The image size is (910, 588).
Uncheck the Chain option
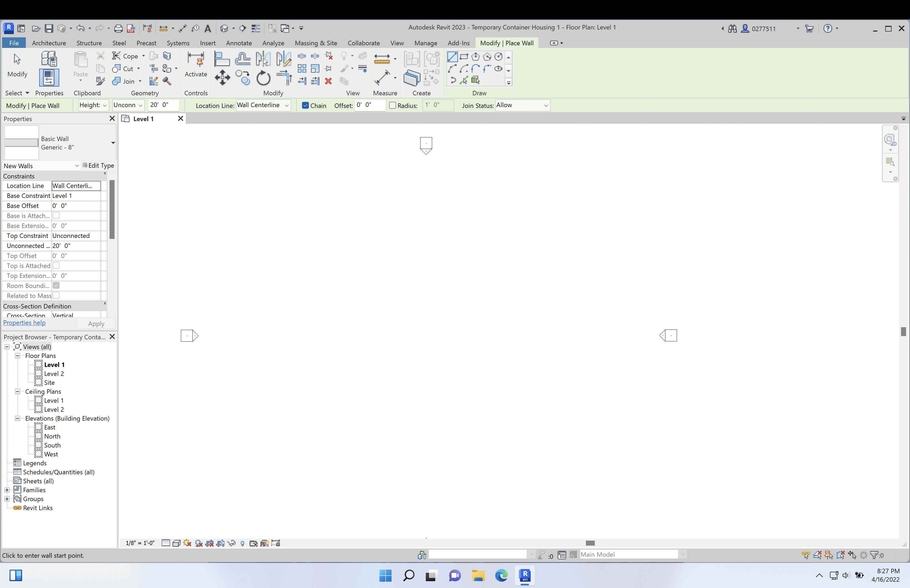coord(305,105)
